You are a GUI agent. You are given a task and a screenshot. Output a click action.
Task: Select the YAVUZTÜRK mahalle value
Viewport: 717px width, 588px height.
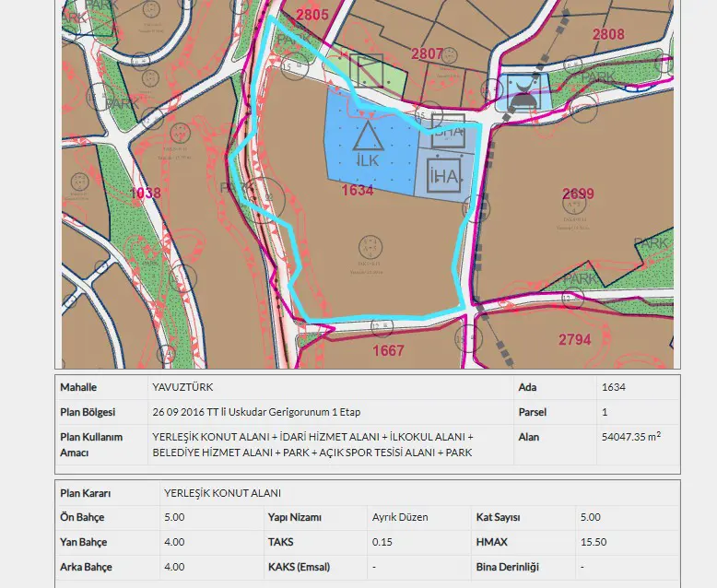click(182, 387)
